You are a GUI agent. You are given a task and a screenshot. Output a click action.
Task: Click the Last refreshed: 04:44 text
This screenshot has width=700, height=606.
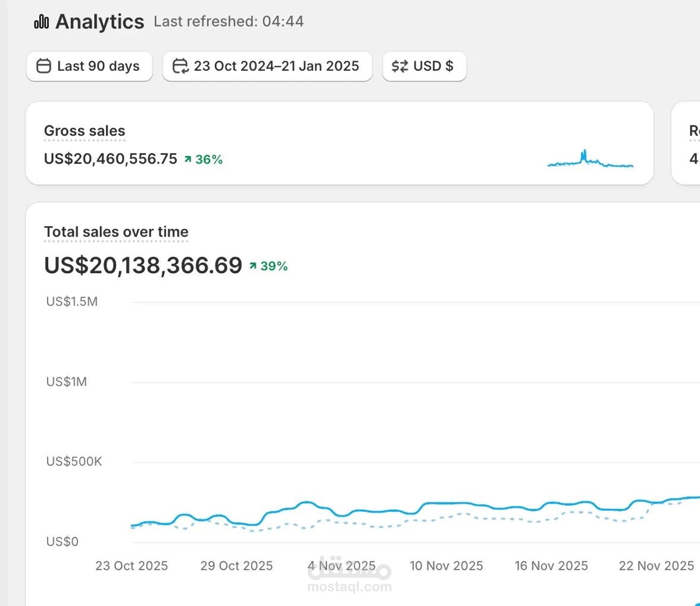tap(229, 21)
